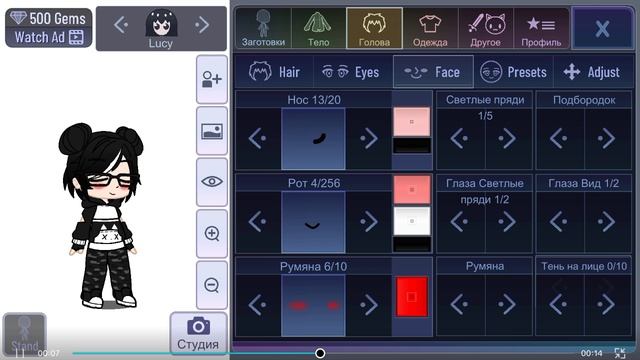Select previous Рот mouth style
The height and width of the screenshot is (360, 640).
click(258, 222)
